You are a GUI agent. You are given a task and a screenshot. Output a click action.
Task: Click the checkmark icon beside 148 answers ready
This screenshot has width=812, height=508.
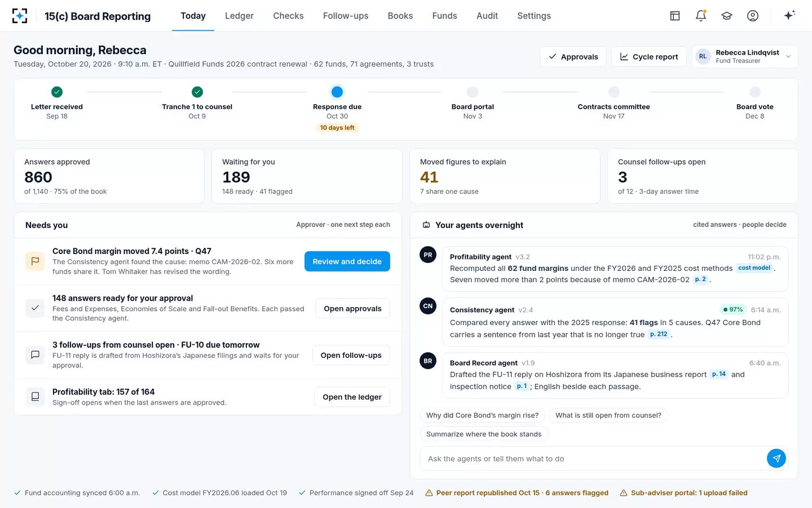pyautogui.click(x=35, y=308)
